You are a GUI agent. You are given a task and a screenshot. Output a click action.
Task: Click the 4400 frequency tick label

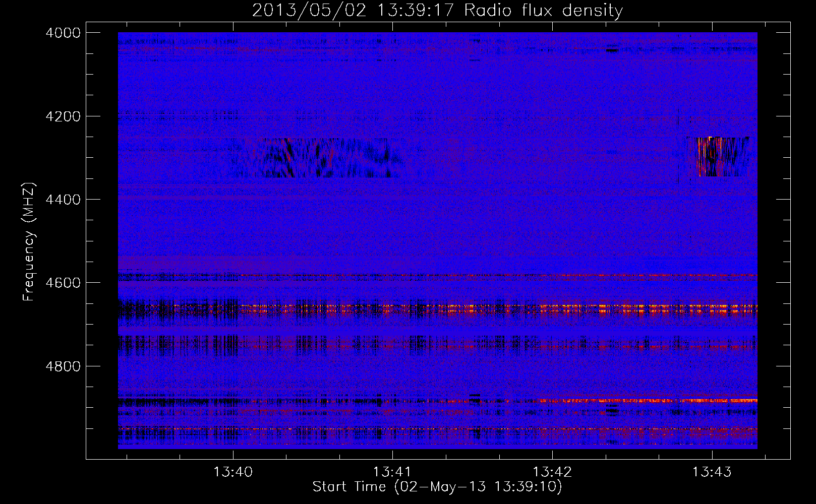(63, 200)
